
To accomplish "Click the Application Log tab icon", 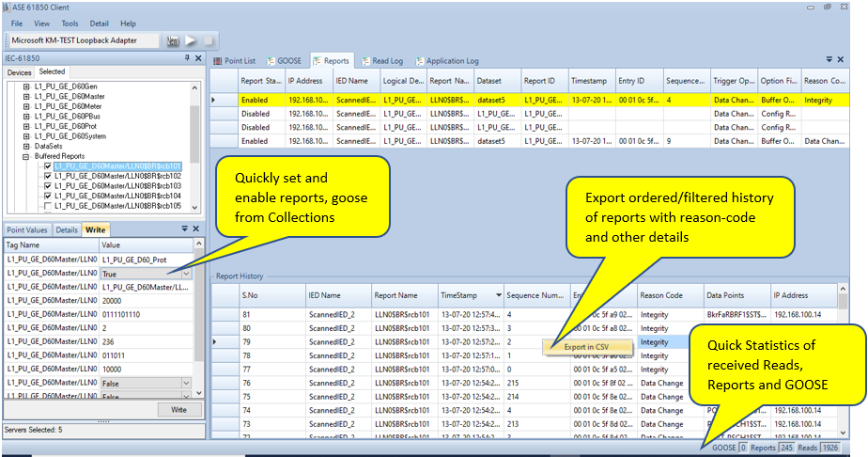I will coord(420,61).
